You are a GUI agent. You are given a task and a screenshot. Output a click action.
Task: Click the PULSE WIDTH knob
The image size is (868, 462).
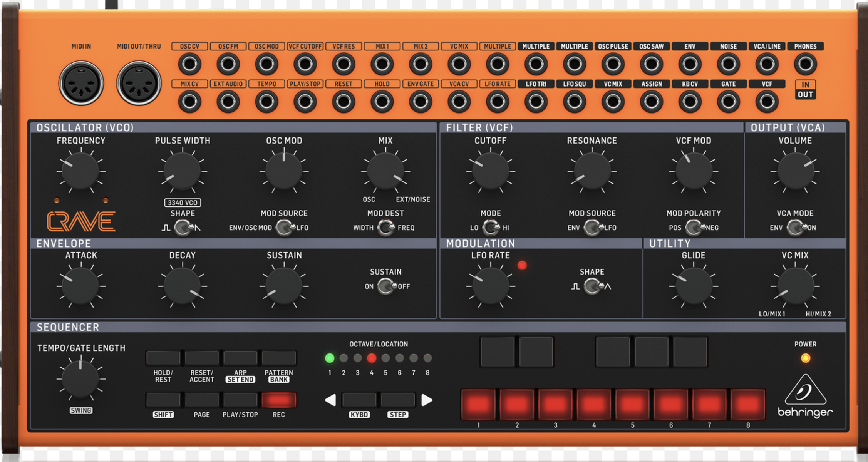(183, 171)
